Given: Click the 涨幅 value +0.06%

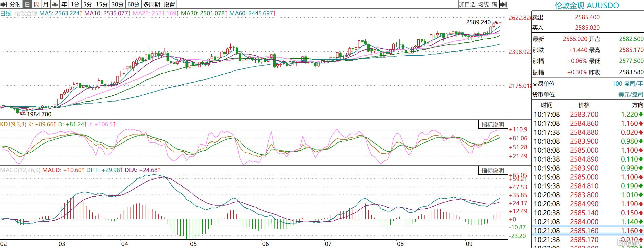Looking at the screenshot, I should [577, 61].
